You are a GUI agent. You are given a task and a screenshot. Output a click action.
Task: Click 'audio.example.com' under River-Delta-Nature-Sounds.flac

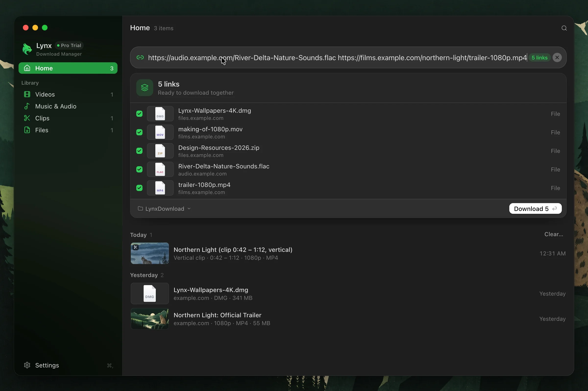click(x=202, y=174)
